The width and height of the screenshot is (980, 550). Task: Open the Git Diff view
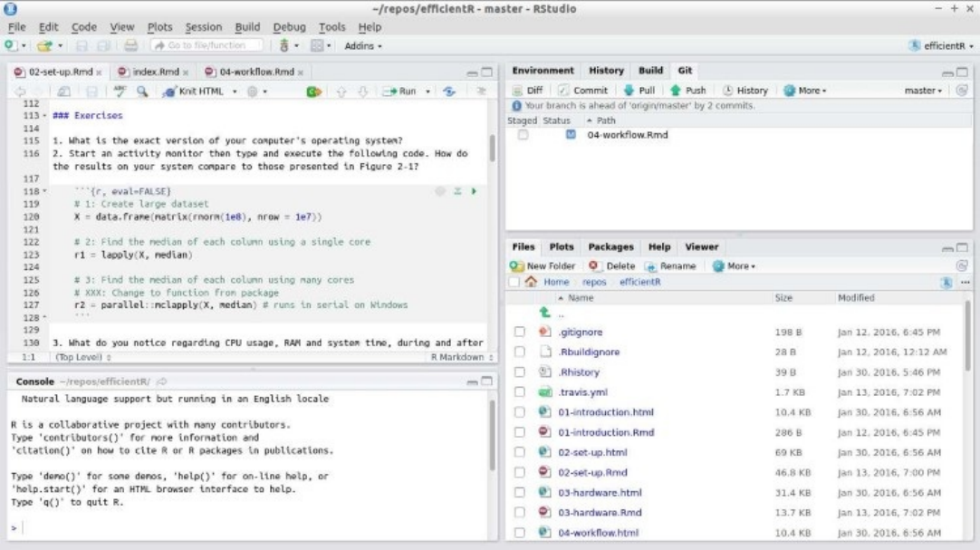click(x=528, y=91)
